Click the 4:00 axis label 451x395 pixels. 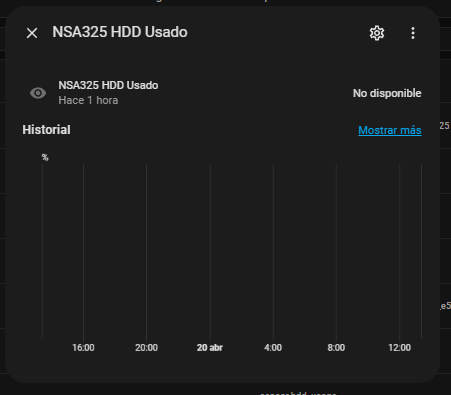273,348
